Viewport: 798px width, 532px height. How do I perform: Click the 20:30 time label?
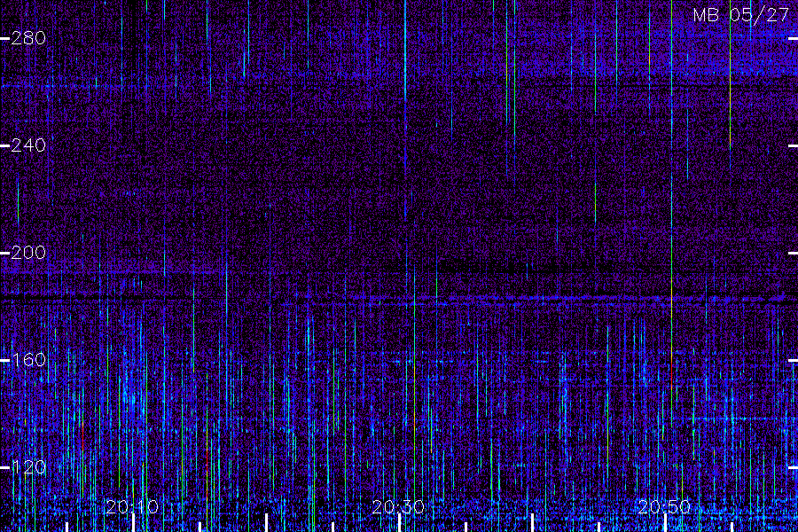point(398,507)
